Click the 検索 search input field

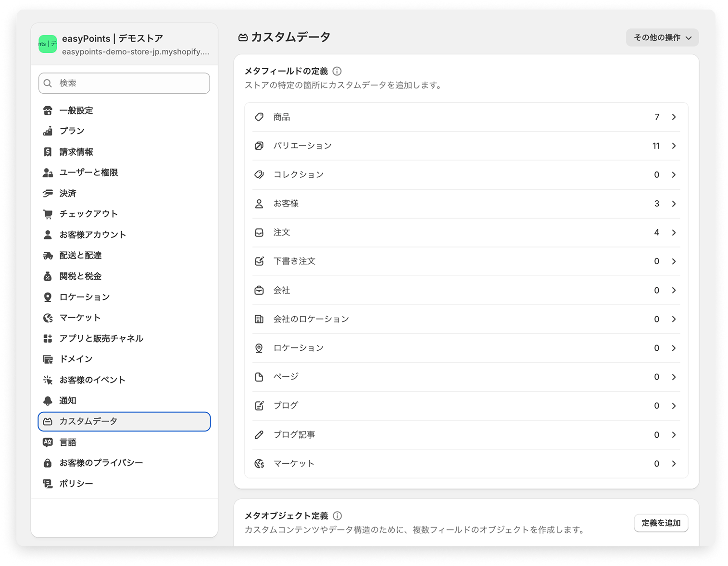[124, 83]
